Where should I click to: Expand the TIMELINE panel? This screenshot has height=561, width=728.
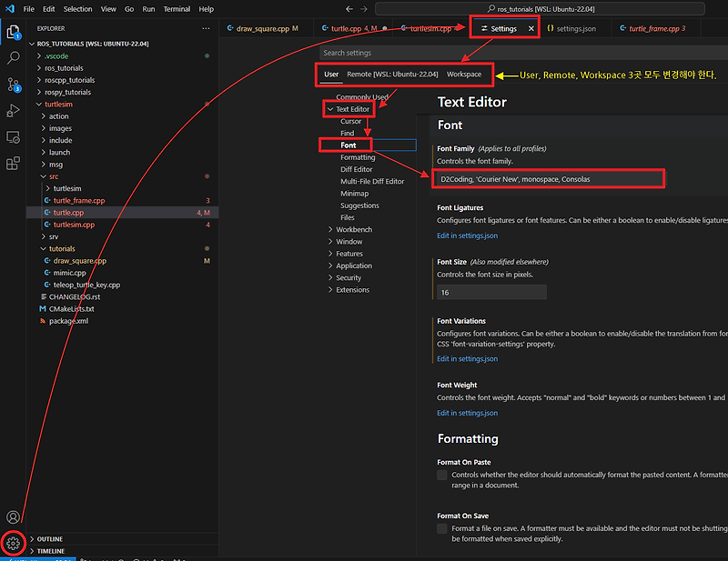(32, 551)
